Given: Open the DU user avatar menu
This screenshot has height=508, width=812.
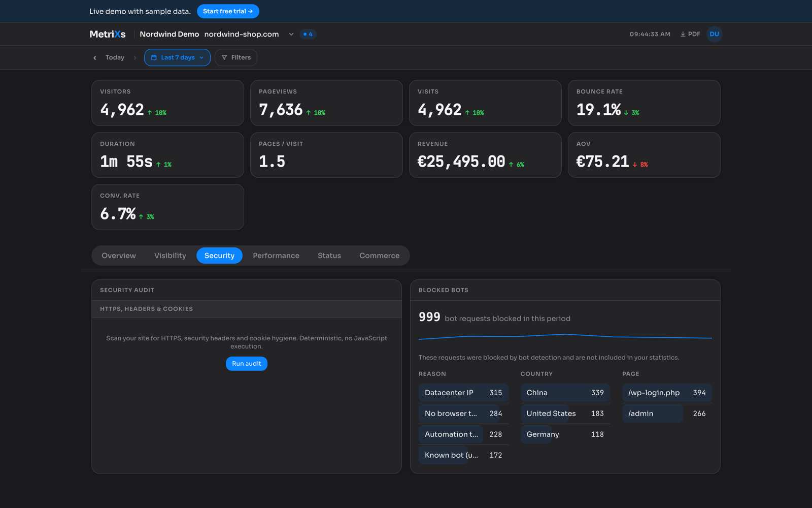Looking at the screenshot, I should pos(714,34).
